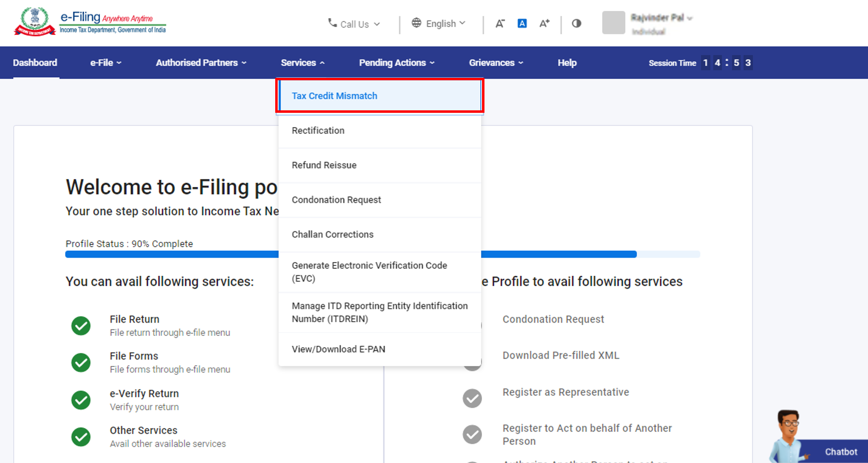Toggle the high contrast mode icon

pos(577,24)
